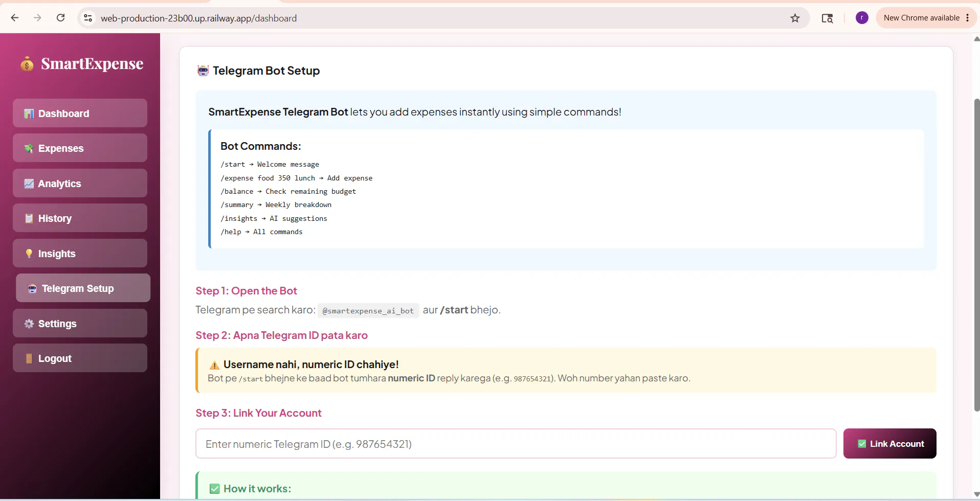This screenshot has width=980, height=501.
Task: Click the @smartexpense_ai_bot handle text
Action: (x=368, y=311)
